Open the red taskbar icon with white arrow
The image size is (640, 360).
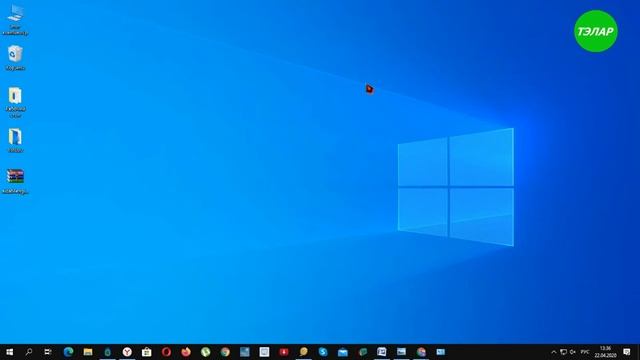point(284,352)
